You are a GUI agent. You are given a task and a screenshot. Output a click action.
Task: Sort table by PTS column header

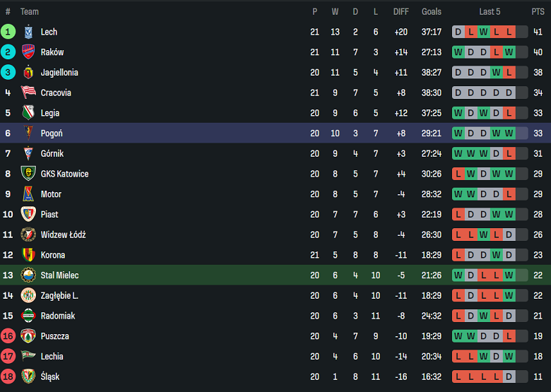point(538,11)
